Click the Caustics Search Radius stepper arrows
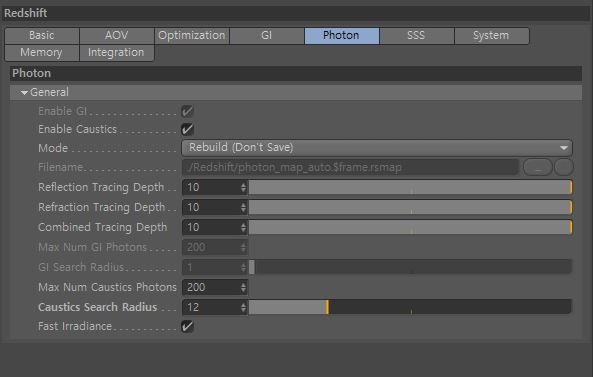This screenshot has width=593, height=377. click(244, 307)
